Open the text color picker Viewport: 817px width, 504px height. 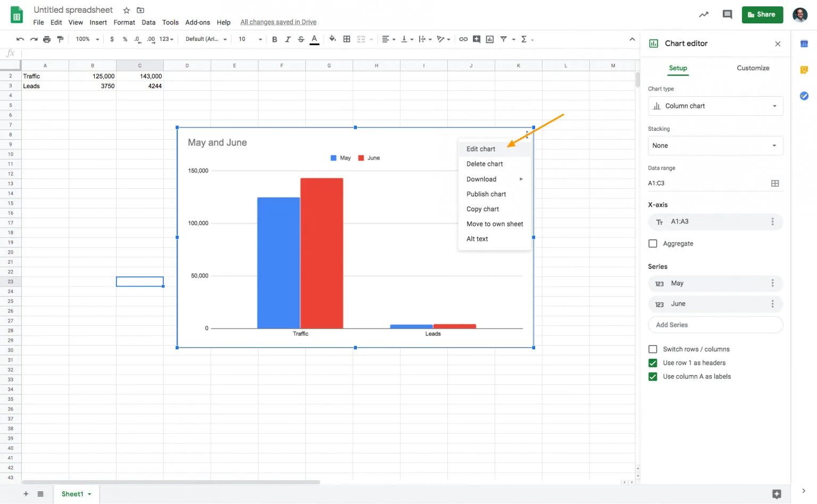pos(314,39)
